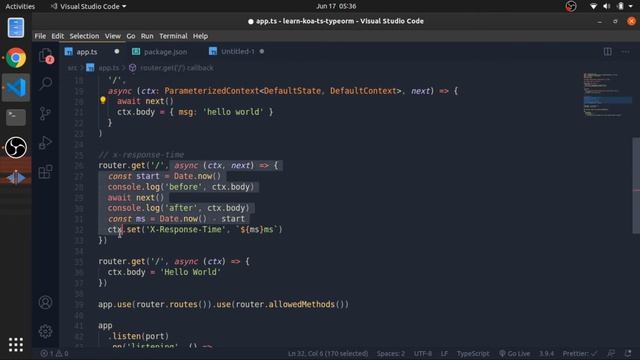Open the Terminal menu
Screen dimensions: 640x360
pos(173,36)
